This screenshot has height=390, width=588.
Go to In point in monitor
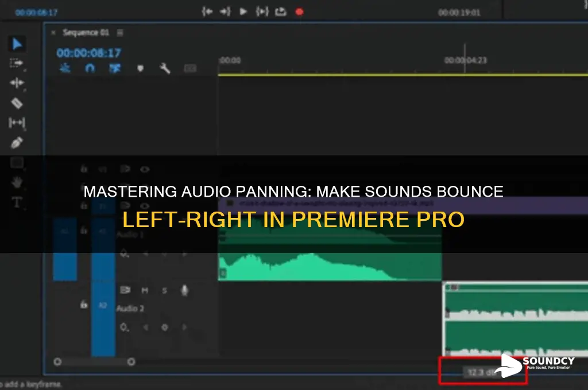207,12
